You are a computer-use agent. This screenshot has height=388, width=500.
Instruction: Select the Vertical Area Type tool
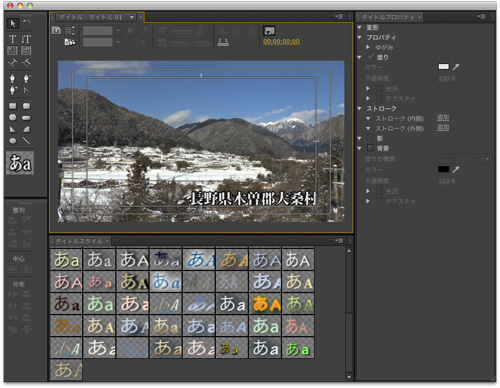pyautogui.click(x=26, y=51)
